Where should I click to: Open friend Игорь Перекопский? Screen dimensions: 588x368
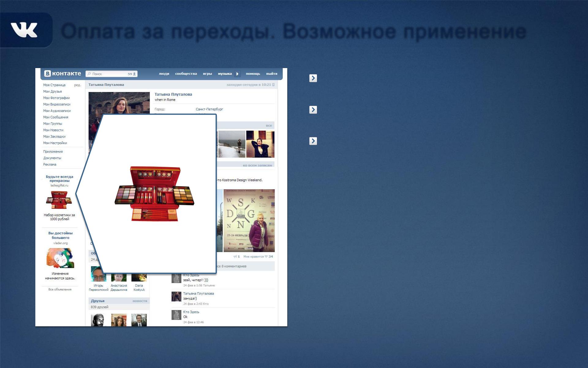click(x=99, y=288)
